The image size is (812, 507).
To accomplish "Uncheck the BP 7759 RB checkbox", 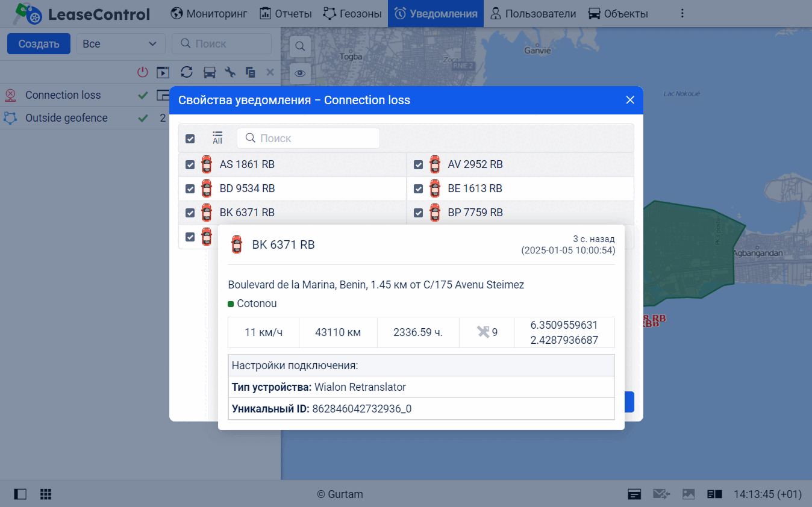I will pos(419,213).
